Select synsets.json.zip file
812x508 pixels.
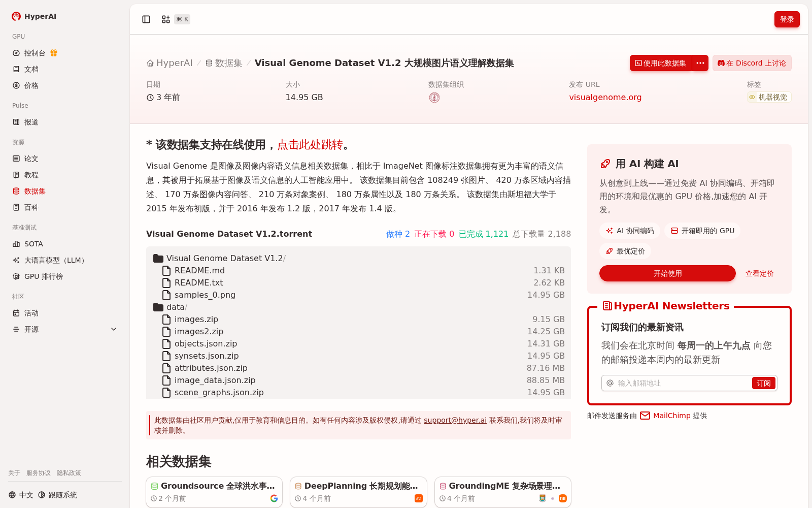click(207, 356)
